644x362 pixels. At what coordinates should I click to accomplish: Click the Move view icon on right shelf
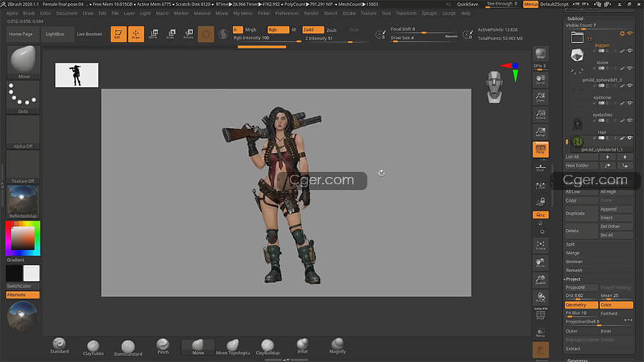pos(541,263)
